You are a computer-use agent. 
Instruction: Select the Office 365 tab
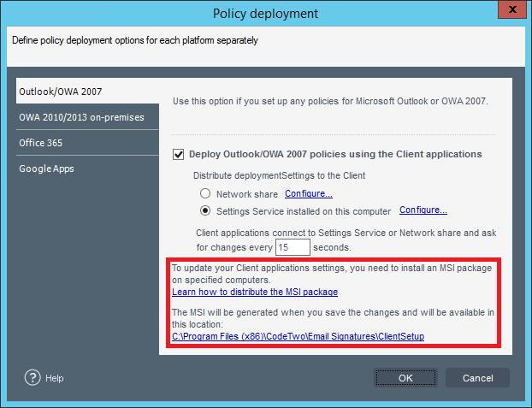87,143
